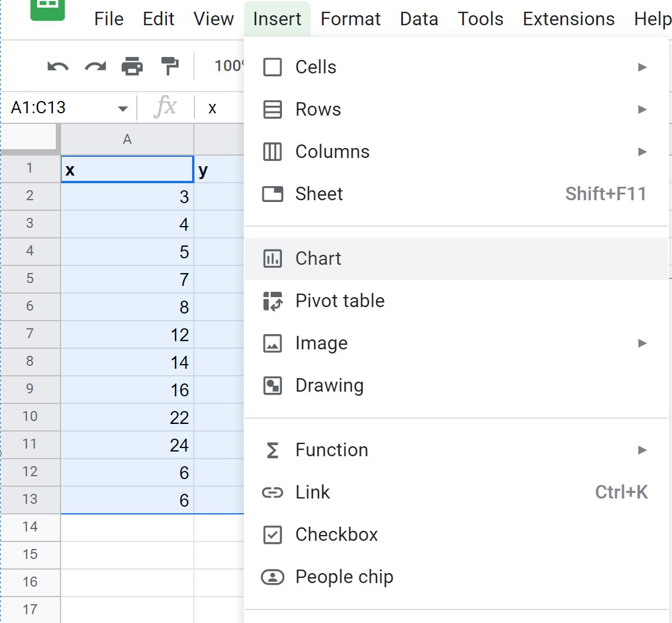Click cell A7 containing 12
This screenshot has width=672, height=623.
coord(127,335)
